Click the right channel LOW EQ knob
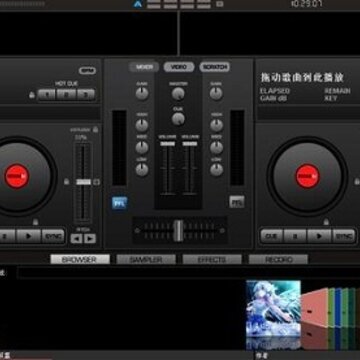The width and height of the screenshot is (360, 360). [x=216, y=170]
